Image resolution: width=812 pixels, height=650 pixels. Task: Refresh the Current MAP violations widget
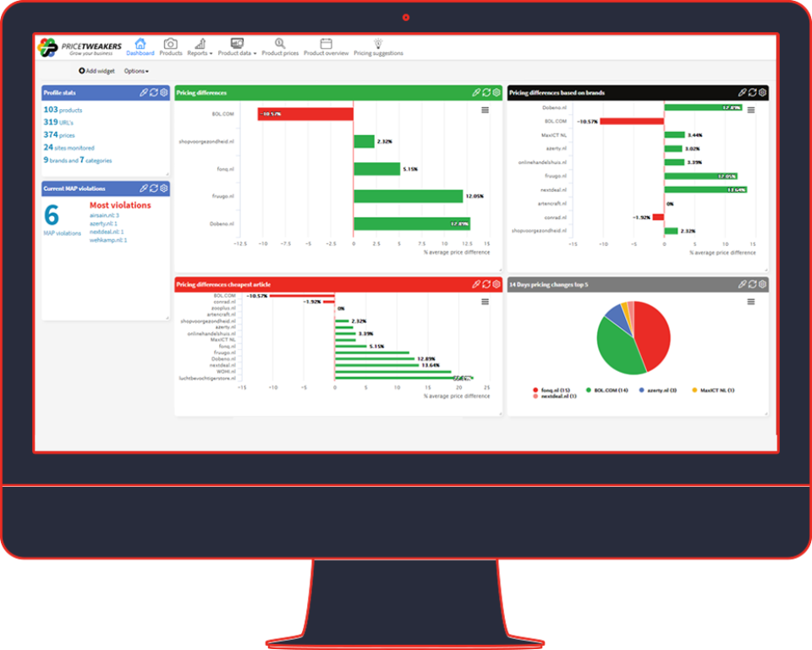[x=154, y=188]
